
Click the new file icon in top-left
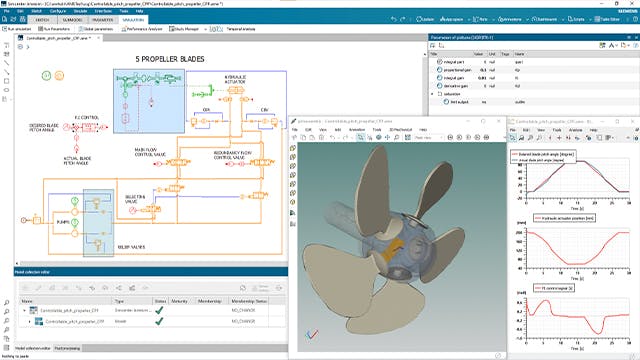tap(4, 20)
